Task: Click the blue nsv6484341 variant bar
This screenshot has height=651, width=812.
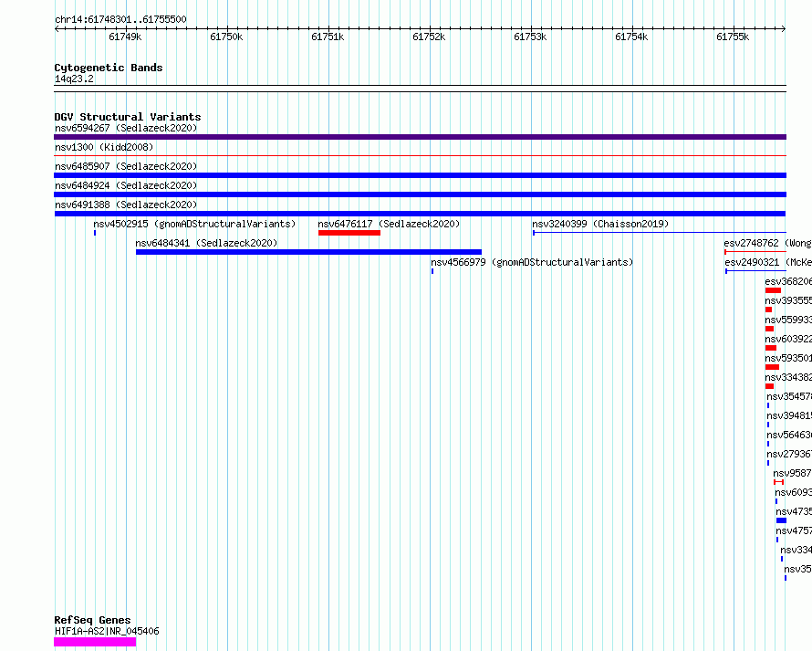Action: (x=308, y=252)
